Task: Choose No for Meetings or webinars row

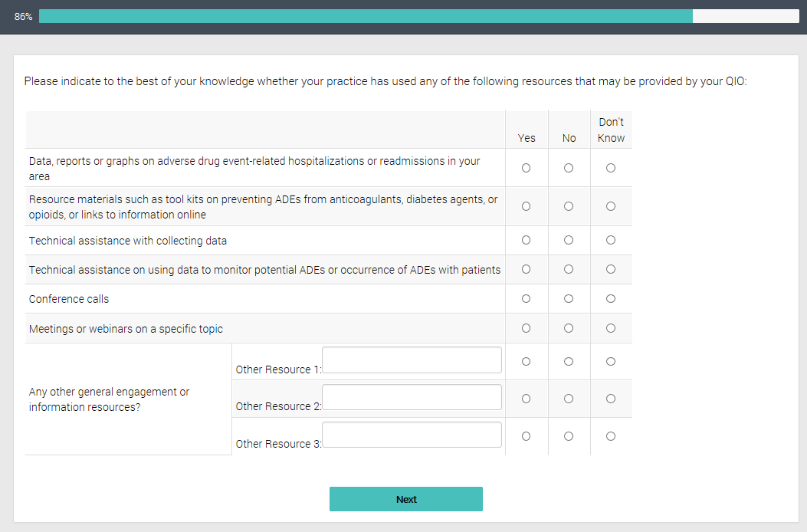Action: [569, 328]
